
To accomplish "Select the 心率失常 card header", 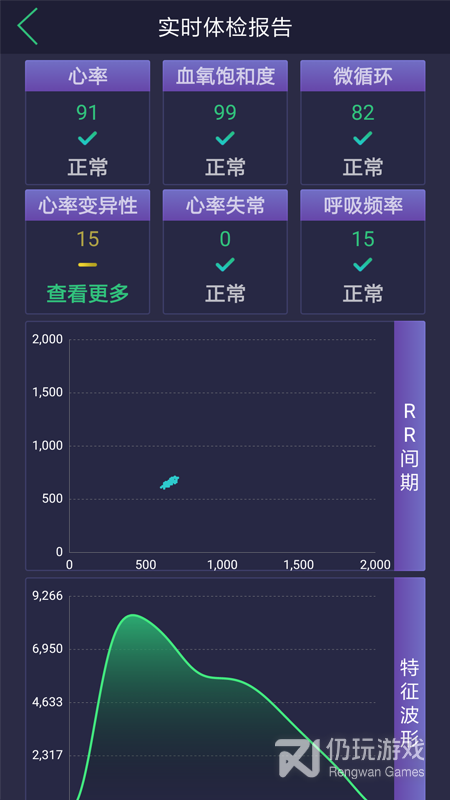I will [x=225, y=206].
